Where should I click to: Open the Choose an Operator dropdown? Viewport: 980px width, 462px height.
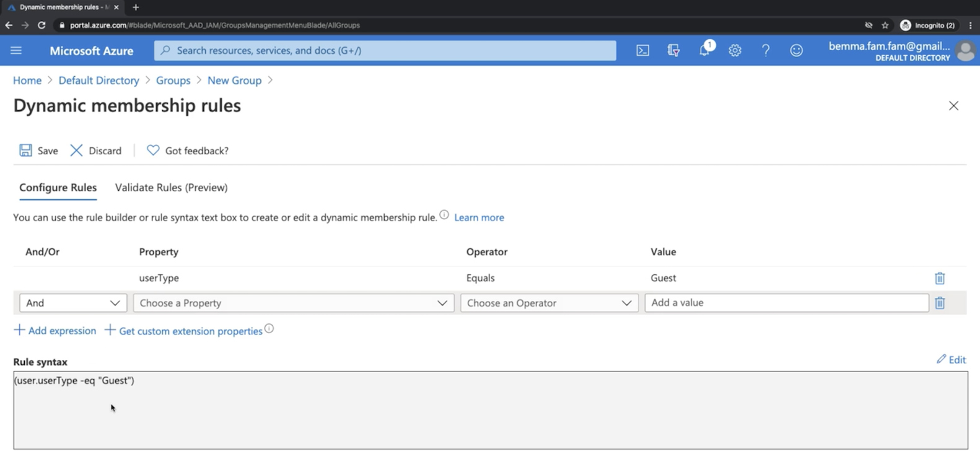[x=549, y=303]
